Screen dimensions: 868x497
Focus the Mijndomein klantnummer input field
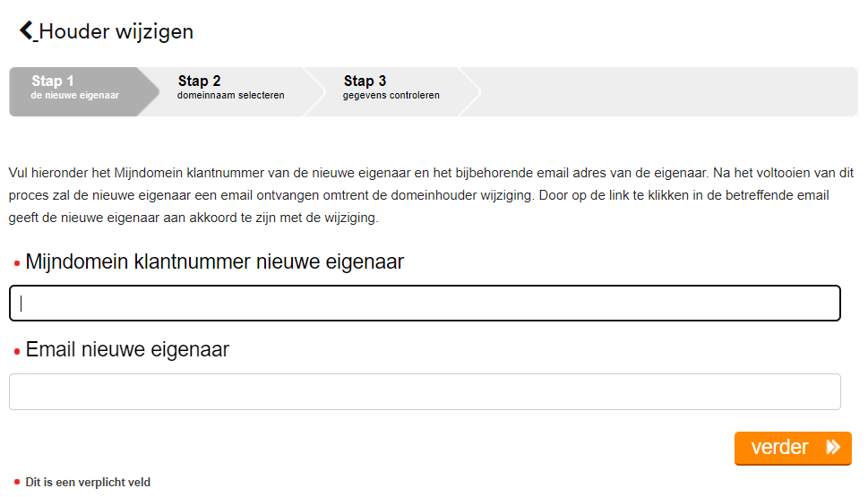click(425, 304)
